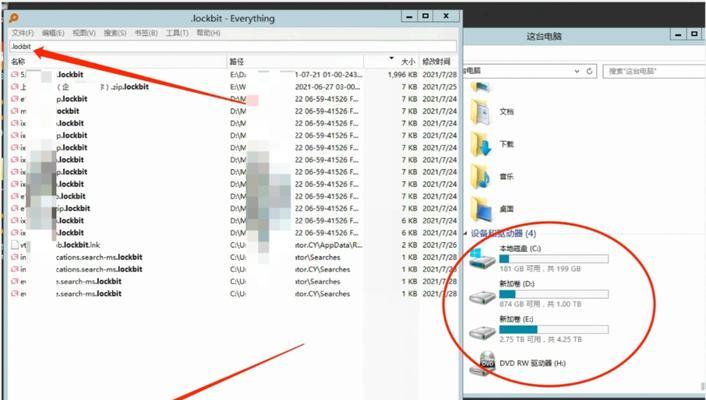The height and width of the screenshot is (400, 706).
Task: Click the Everything search box containing .lockbit
Action: pos(233,46)
